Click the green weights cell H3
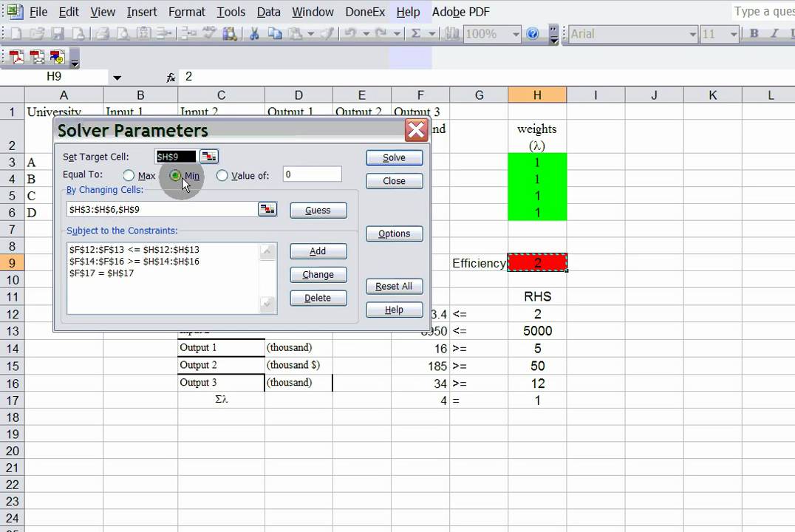The width and height of the screenshot is (795, 532). [x=537, y=163]
